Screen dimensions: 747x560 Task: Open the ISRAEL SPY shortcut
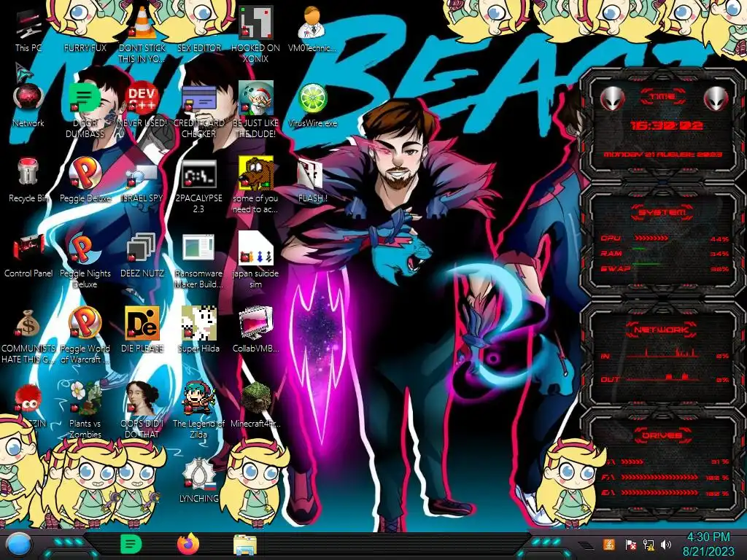[142, 180]
